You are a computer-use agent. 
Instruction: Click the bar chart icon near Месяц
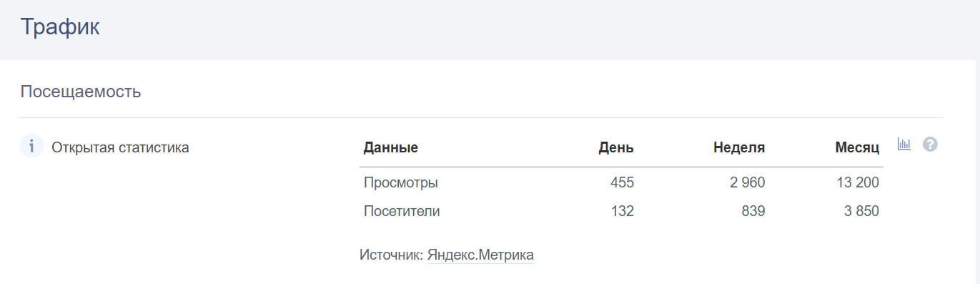904,145
